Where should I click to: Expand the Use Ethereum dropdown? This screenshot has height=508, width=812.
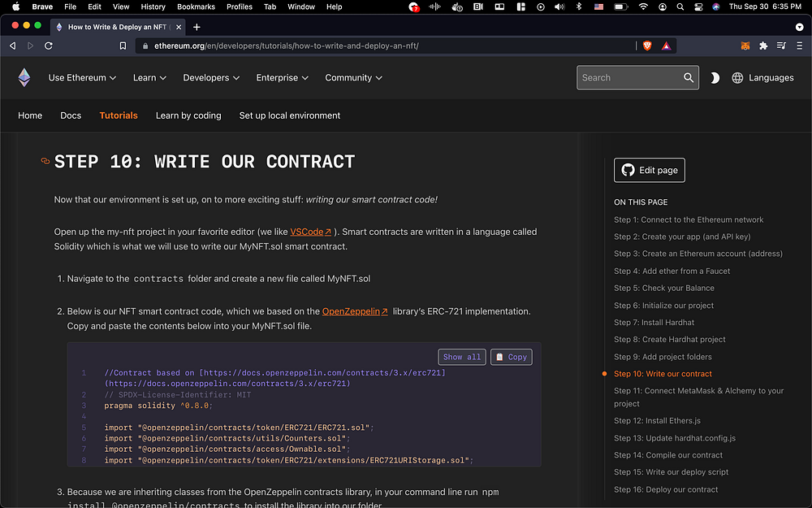tap(82, 78)
